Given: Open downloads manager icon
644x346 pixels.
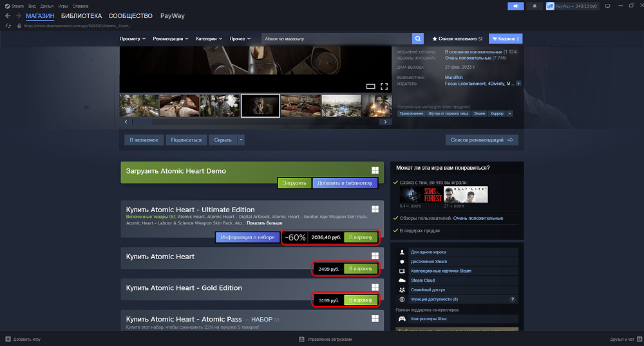Looking at the screenshot, I should tap(301, 339).
